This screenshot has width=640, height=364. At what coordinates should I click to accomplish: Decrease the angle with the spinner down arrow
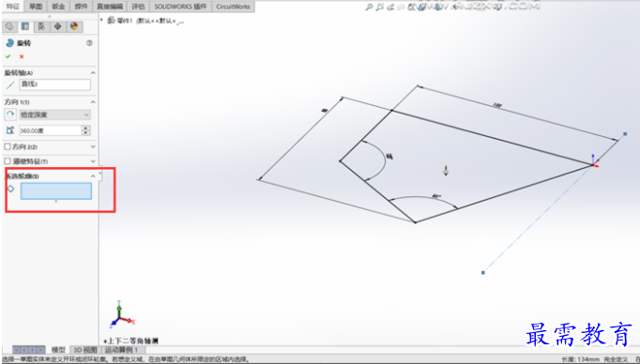coord(85,133)
